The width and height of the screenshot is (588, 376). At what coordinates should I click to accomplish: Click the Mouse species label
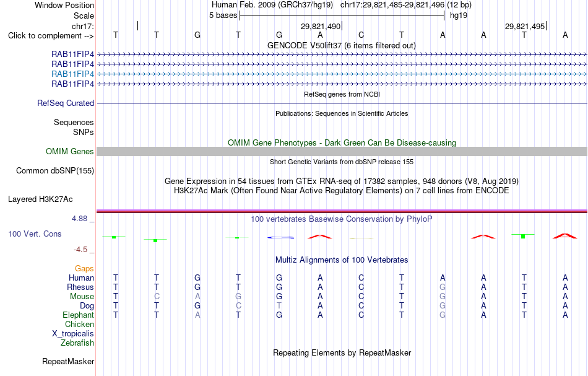click(x=82, y=297)
